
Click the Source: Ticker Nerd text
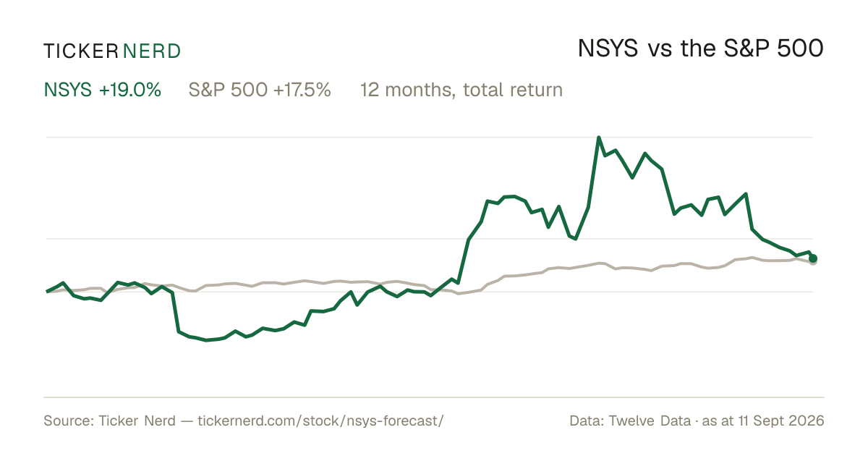(x=109, y=421)
